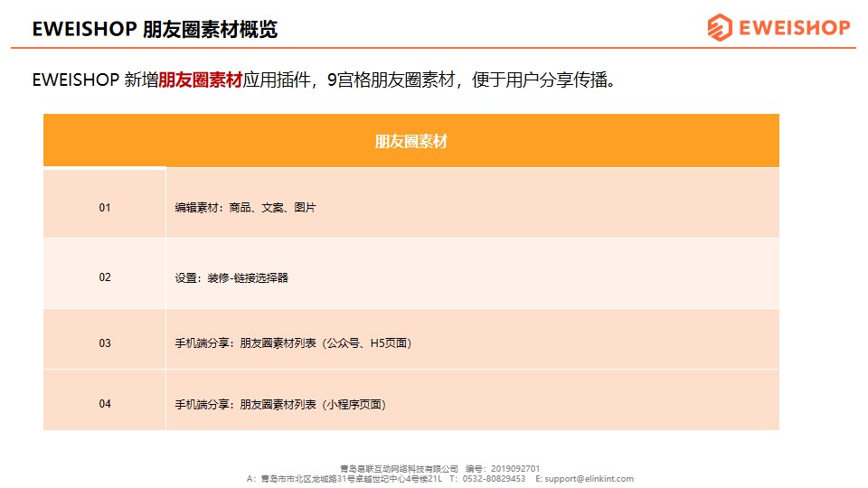Select row text '编辑素材：商品、文案、图片'

point(245,208)
